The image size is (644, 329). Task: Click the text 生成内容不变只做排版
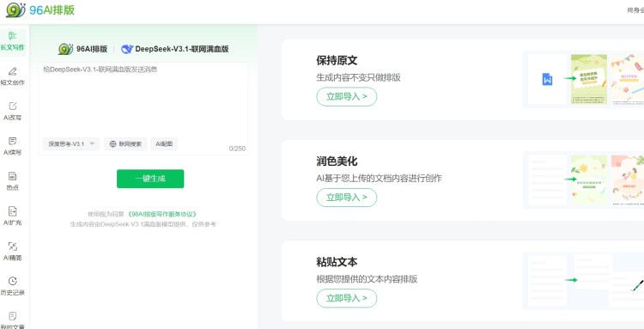[358, 77]
